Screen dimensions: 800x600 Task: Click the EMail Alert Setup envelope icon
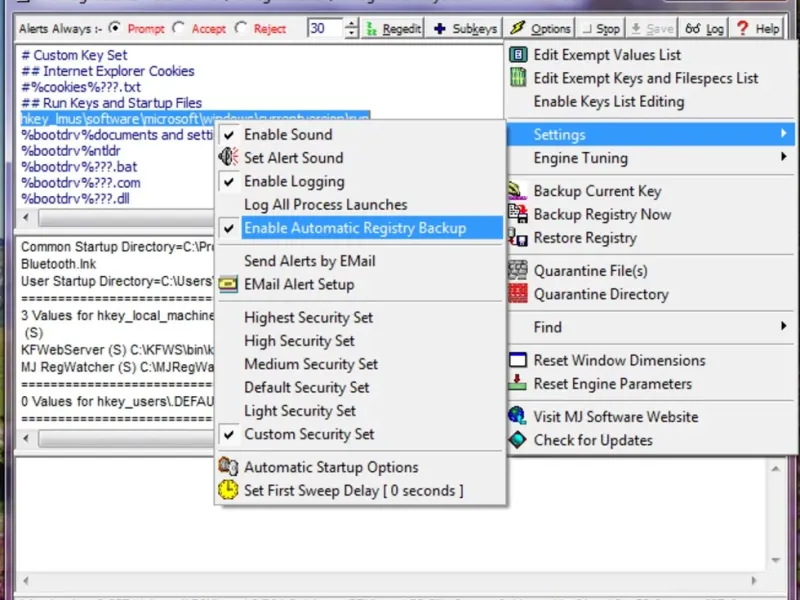tap(228, 284)
